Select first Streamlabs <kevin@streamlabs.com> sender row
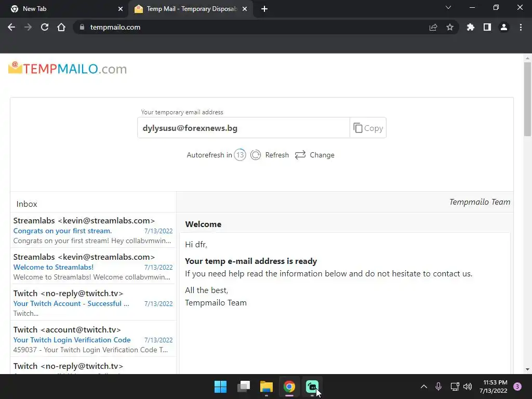The width and height of the screenshot is (532, 399). (x=84, y=220)
